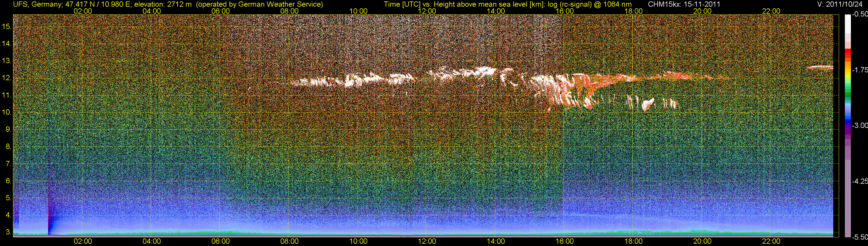Pick the 16:00 label on the bottom time axis
868x246 pixels.
565,241
